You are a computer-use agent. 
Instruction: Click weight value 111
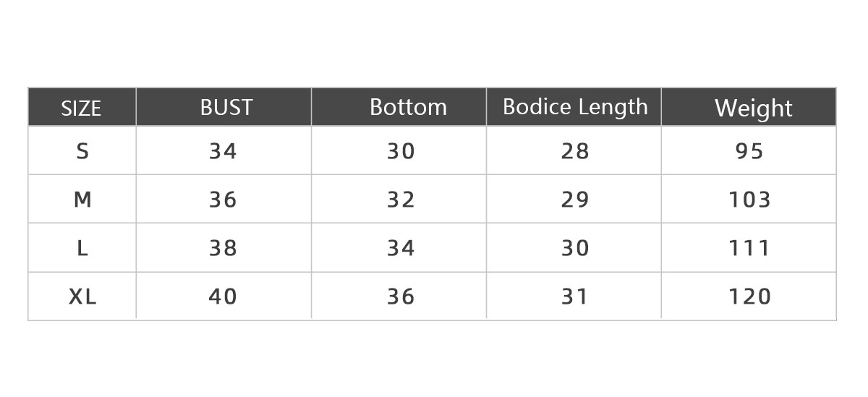pyautogui.click(x=749, y=248)
